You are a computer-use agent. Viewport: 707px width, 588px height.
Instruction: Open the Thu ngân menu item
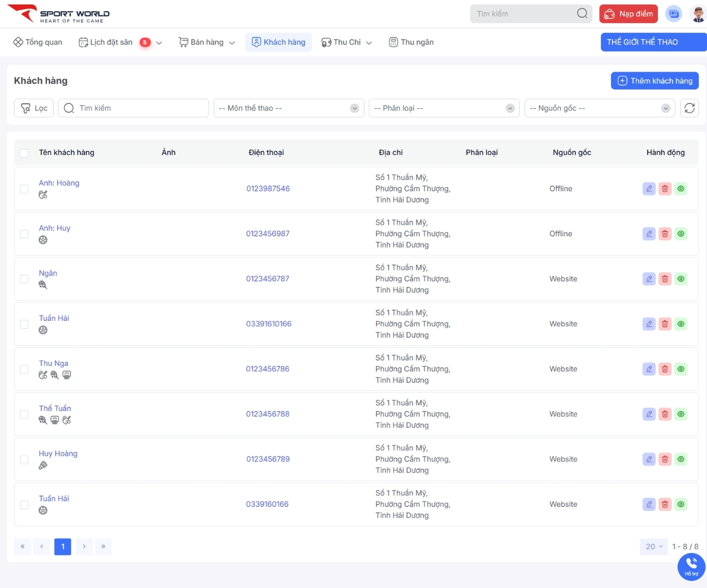(411, 42)
